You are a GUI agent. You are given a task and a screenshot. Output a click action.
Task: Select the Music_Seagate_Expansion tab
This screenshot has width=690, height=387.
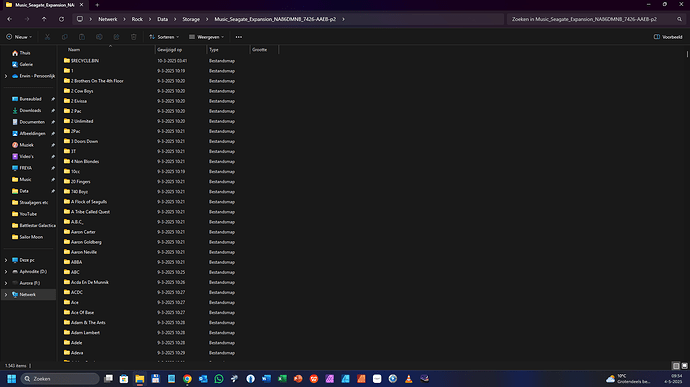(x=44, y=5)
